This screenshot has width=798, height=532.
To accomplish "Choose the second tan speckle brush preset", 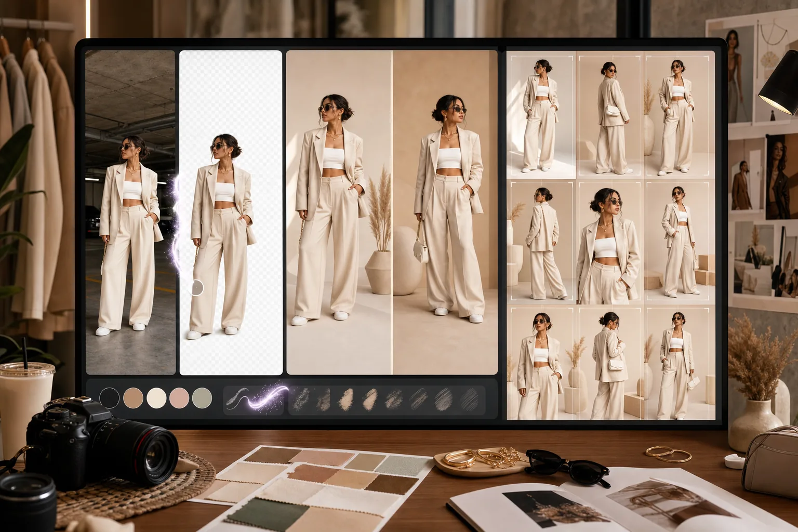I will [323, 399].
